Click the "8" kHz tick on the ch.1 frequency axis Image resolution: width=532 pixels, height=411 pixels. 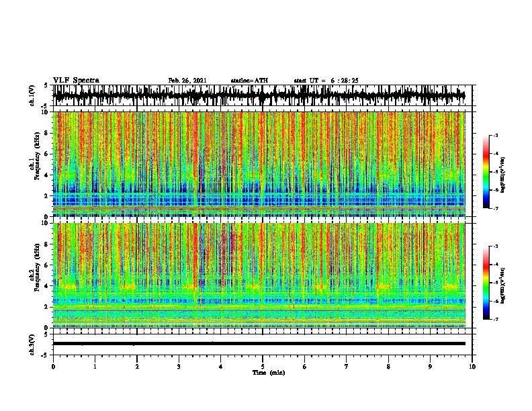(x=47, y=133)
